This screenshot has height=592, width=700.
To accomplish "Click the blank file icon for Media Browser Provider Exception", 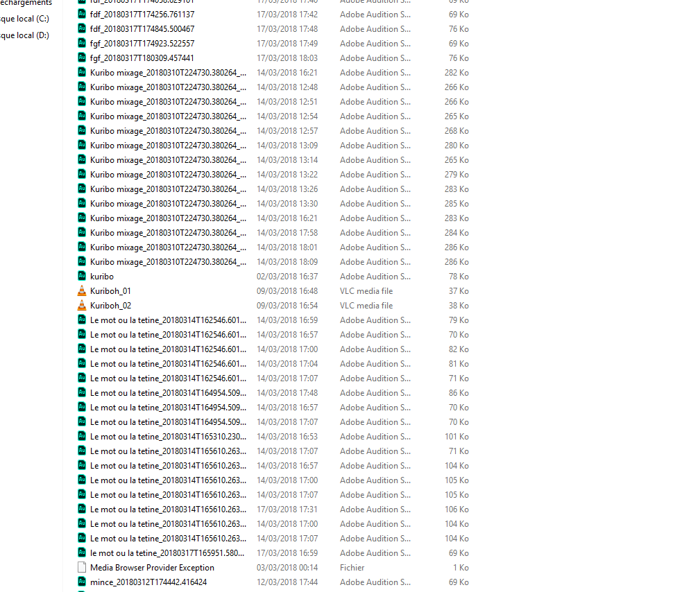I will (82, 567).
